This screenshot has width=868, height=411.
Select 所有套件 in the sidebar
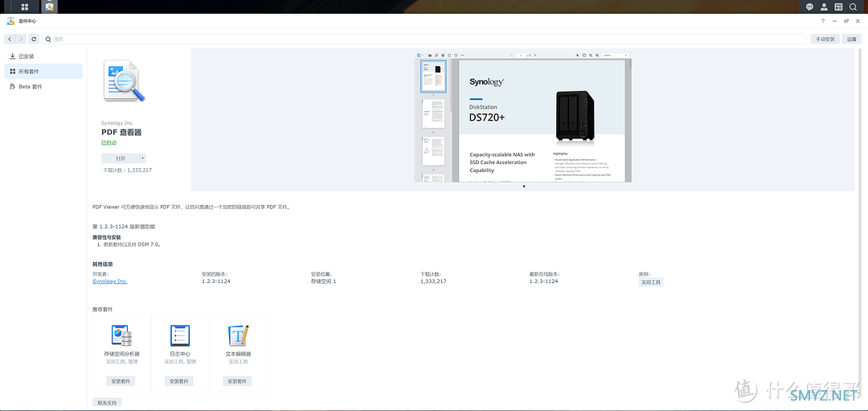coord(43,72)
